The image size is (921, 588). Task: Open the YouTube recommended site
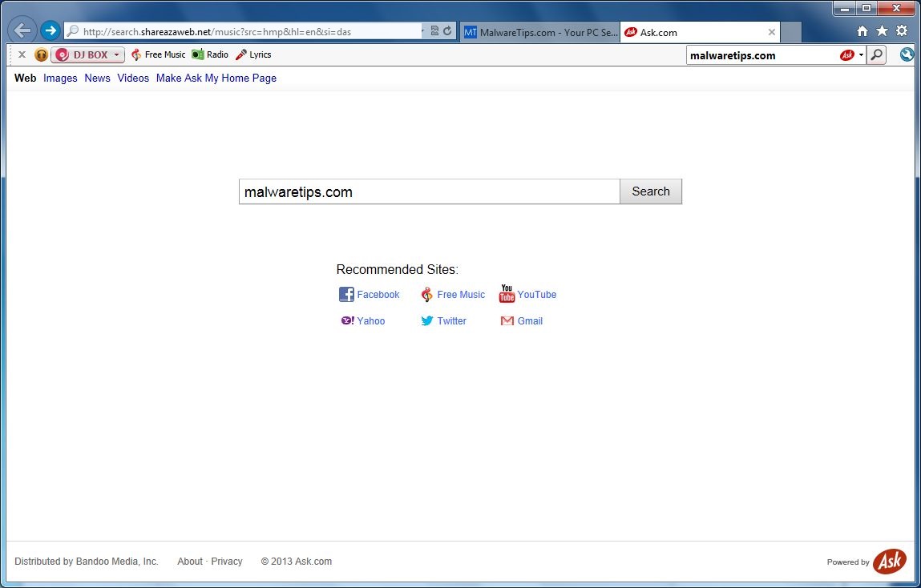(x=537, y=295)
